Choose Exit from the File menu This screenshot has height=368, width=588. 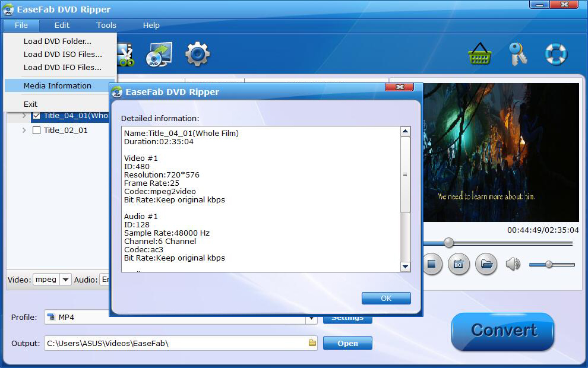57,104
